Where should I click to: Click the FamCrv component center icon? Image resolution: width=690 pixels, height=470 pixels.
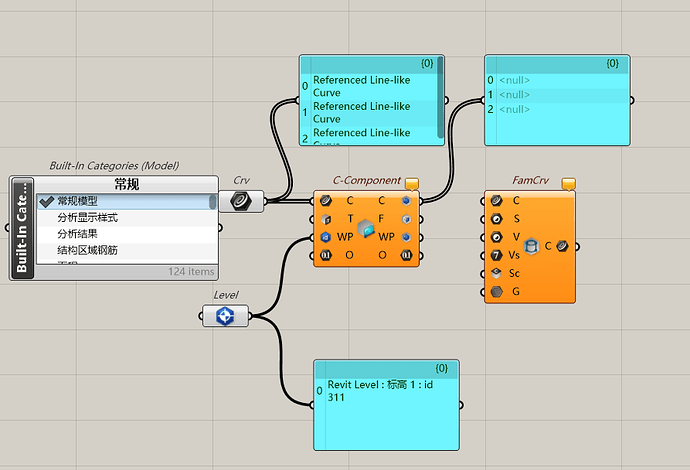[x=532, y=246]
